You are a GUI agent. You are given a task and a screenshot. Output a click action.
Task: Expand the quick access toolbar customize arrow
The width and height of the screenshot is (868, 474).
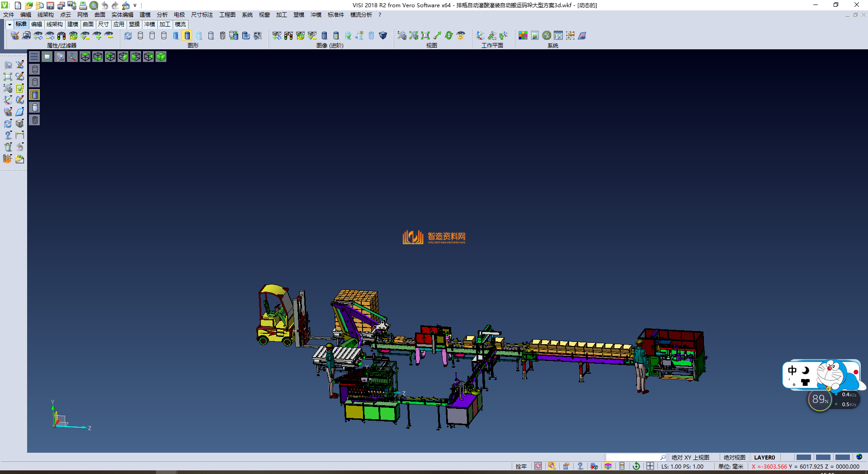coord(135,6)
